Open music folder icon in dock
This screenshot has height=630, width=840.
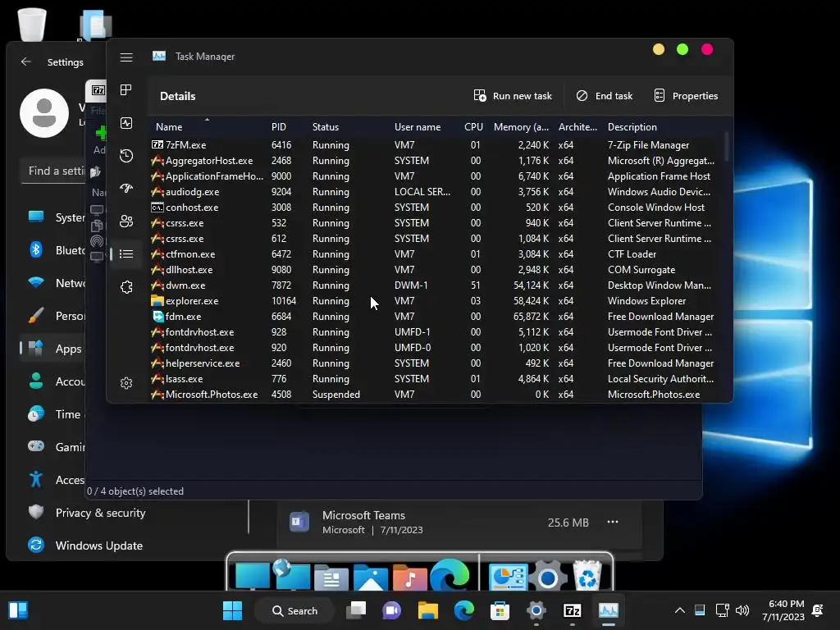pyautogui.click(x=409, y=577)
